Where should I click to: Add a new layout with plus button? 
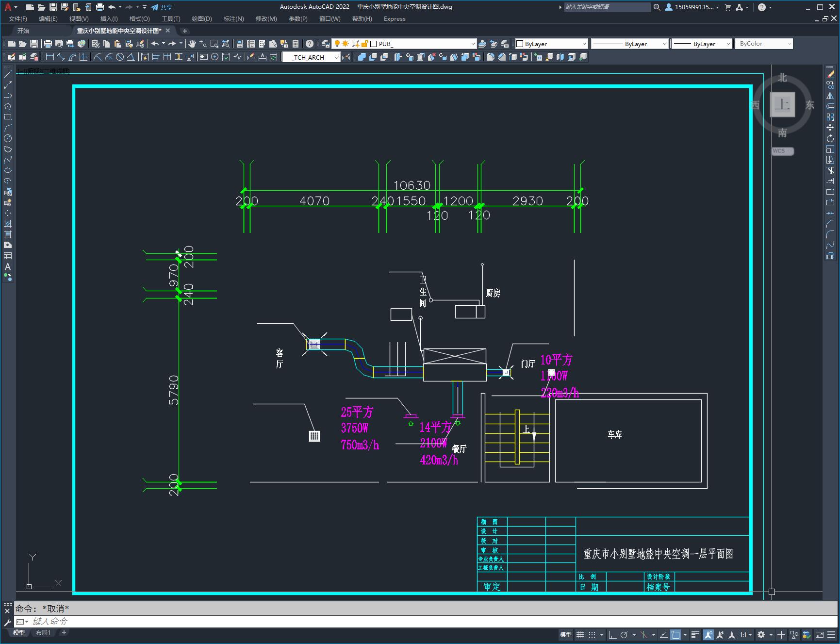coord(64,632)
